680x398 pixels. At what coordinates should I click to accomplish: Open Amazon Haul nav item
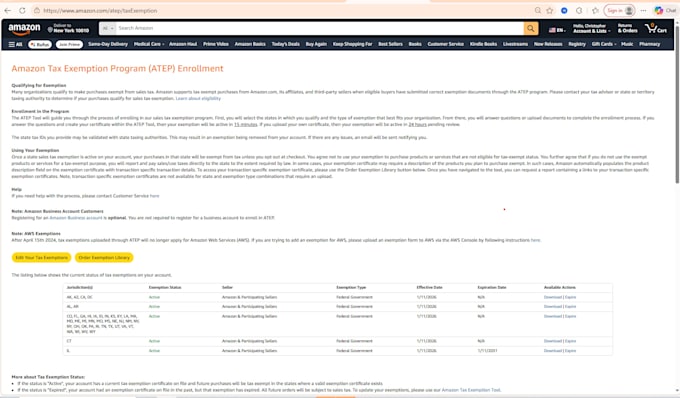tap(183, 44)
